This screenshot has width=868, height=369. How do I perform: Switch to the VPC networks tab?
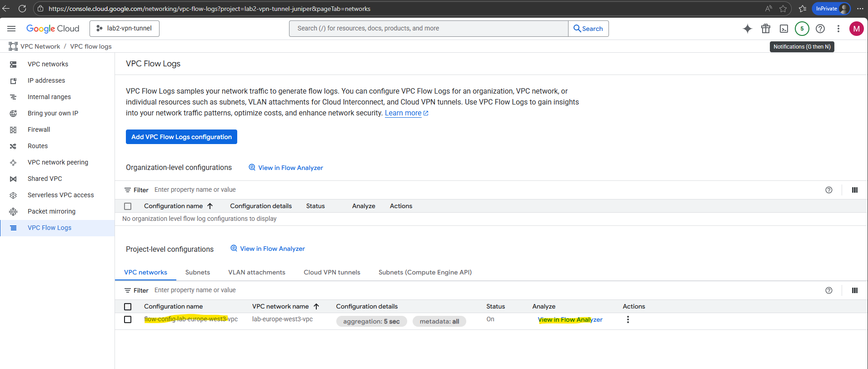point(145,272)
